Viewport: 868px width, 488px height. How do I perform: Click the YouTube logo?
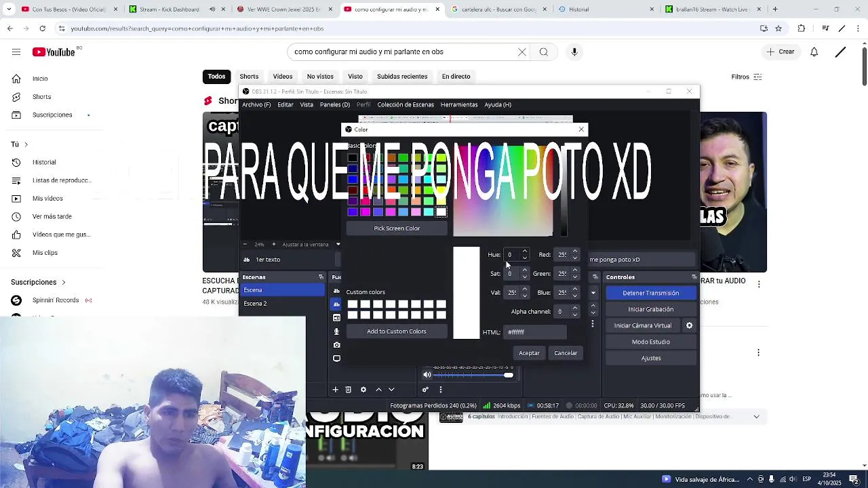click(x=54, y=52)
